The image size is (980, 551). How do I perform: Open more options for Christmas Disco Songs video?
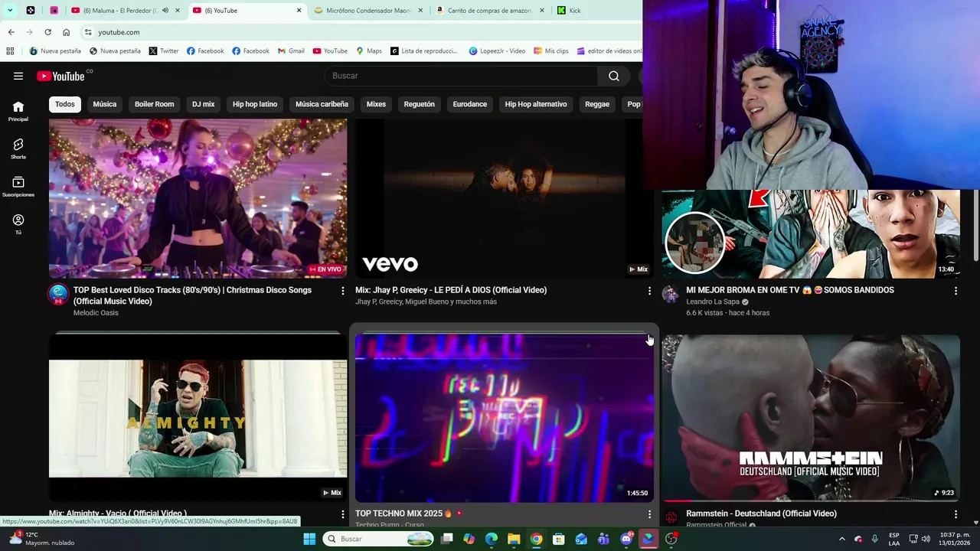pyautogui.click(x=342, y=291)
